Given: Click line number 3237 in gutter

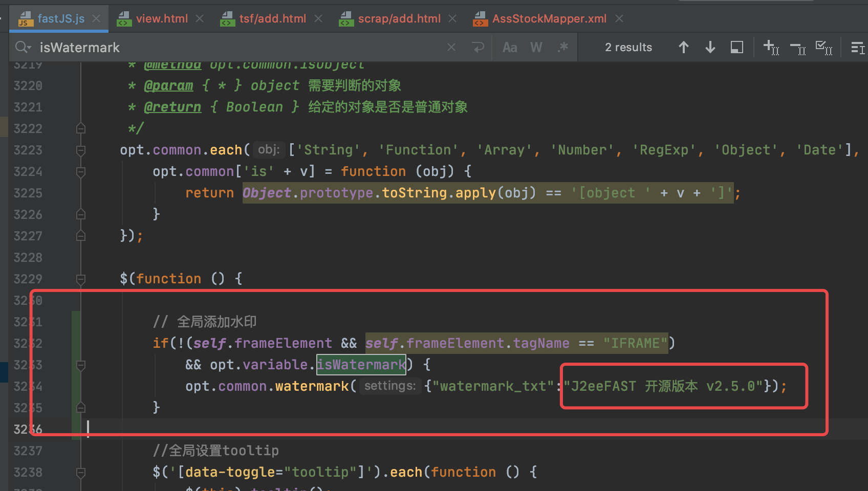Looking at the screenshot, I should point(28,451).
